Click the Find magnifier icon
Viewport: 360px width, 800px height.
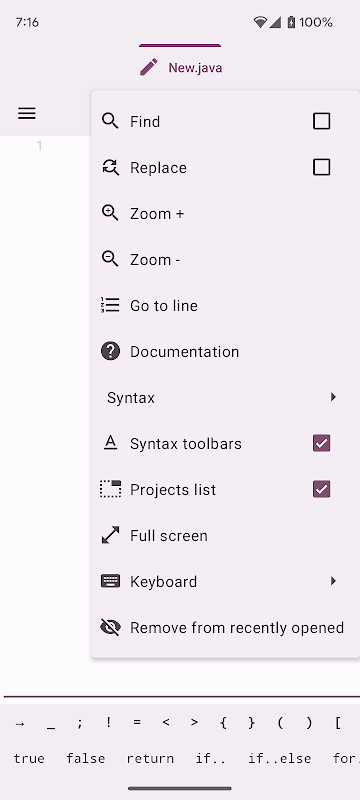click(110, 121)
